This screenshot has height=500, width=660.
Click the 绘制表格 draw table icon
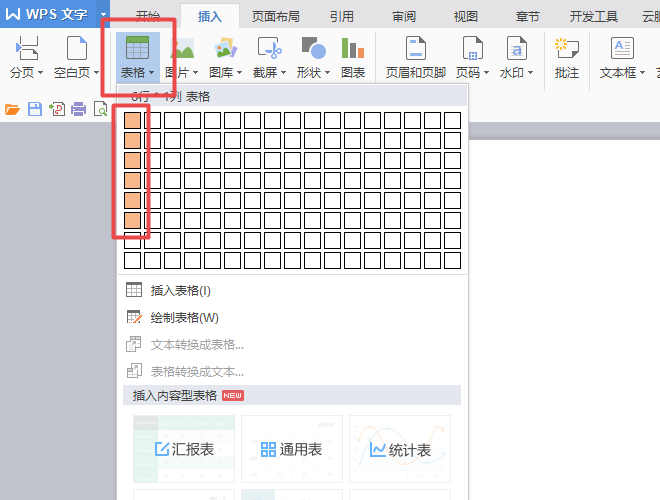(134, 317)
